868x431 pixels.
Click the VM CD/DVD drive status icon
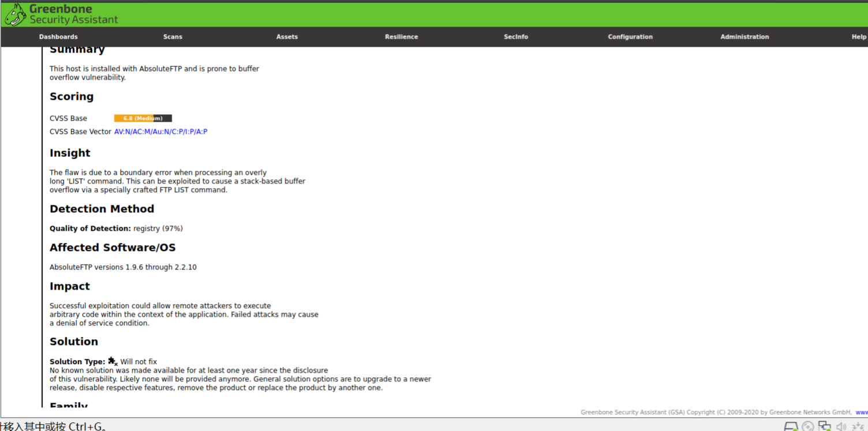coord(808,426)
